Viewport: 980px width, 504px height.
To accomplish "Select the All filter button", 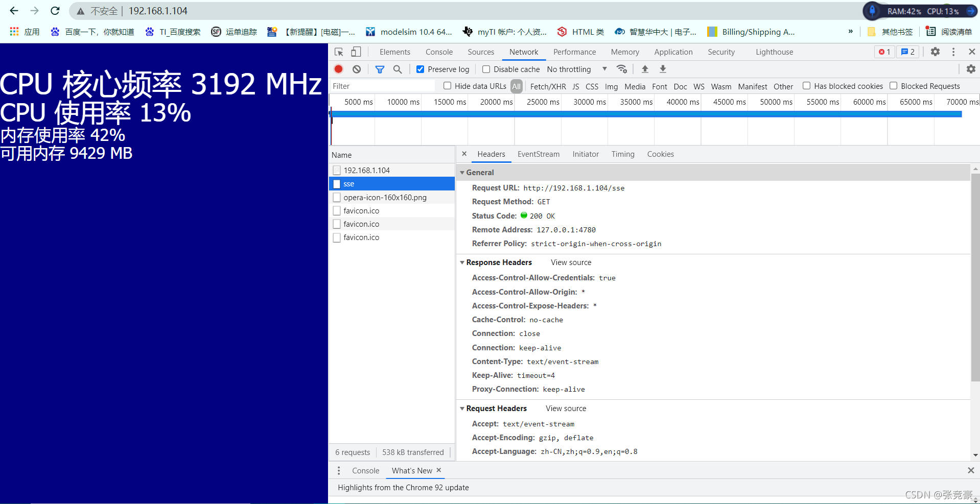I will pos(517,86).
